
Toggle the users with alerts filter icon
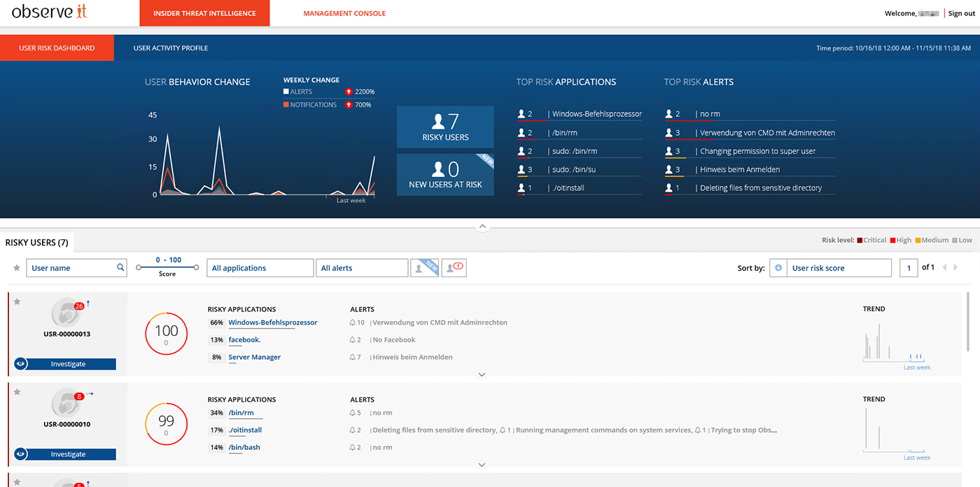click(454, 268)
